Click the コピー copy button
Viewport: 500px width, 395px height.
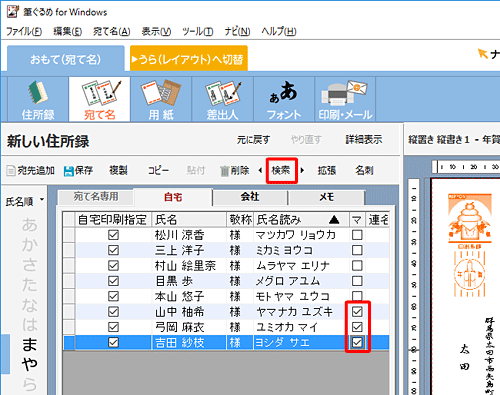[x=158, y=170]
